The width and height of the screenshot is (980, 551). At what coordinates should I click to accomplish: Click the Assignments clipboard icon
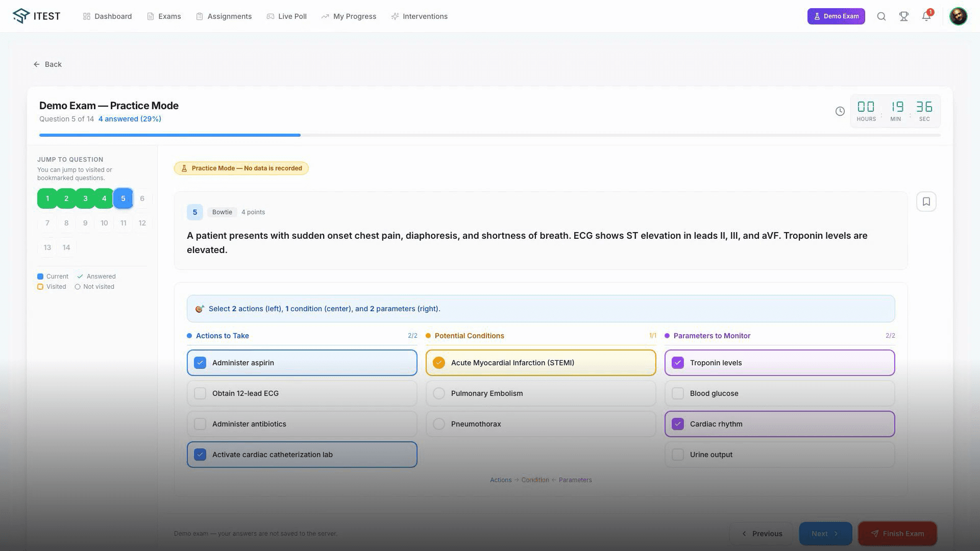point(200,16)
